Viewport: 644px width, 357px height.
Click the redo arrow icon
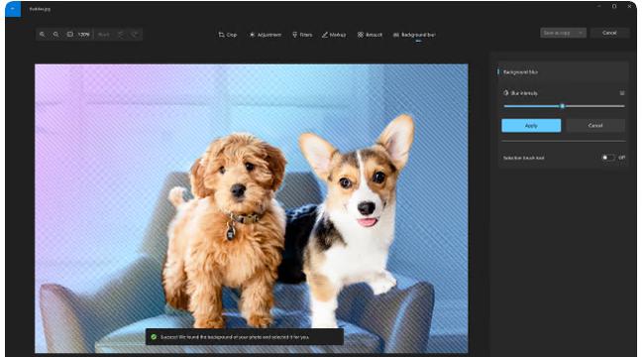135,35
